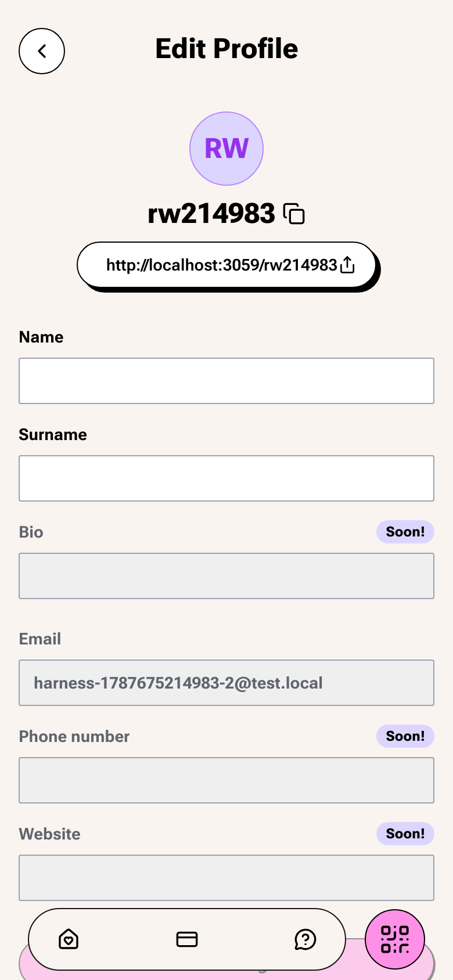Share the profile link via share icon
The height and width of the screenshot is (980, 453).
coord(347,265)
